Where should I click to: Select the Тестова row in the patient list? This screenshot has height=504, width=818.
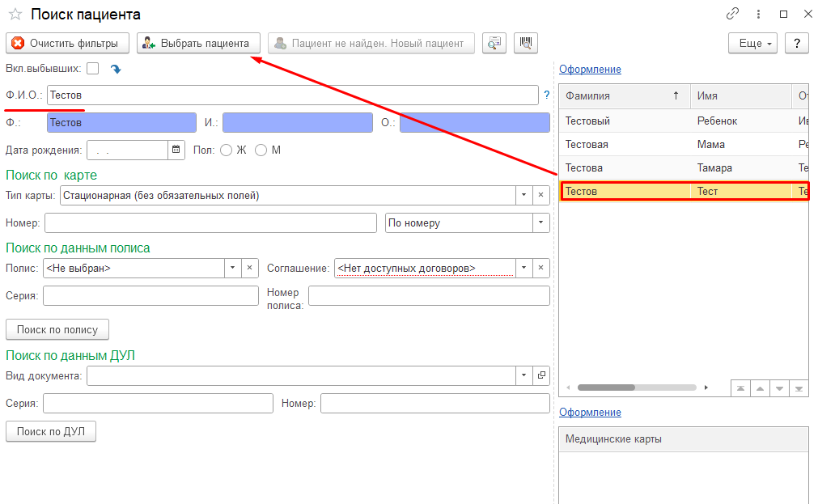pos(684,168)
